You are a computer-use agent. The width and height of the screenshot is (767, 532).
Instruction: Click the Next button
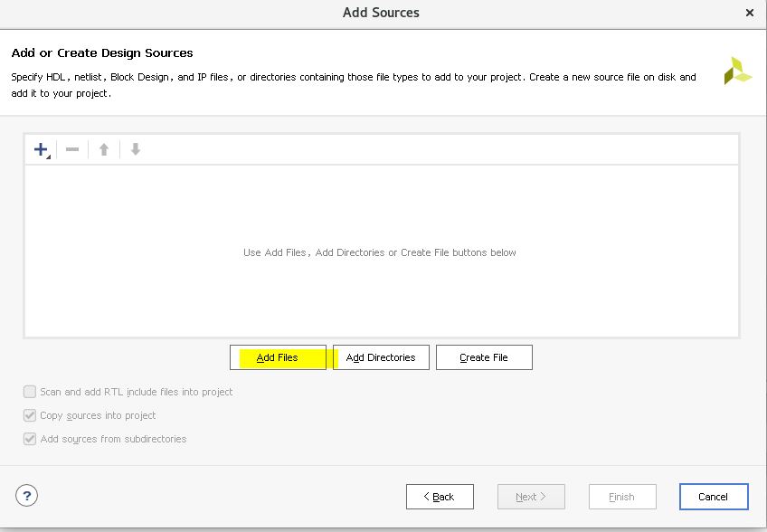[531, 497]
